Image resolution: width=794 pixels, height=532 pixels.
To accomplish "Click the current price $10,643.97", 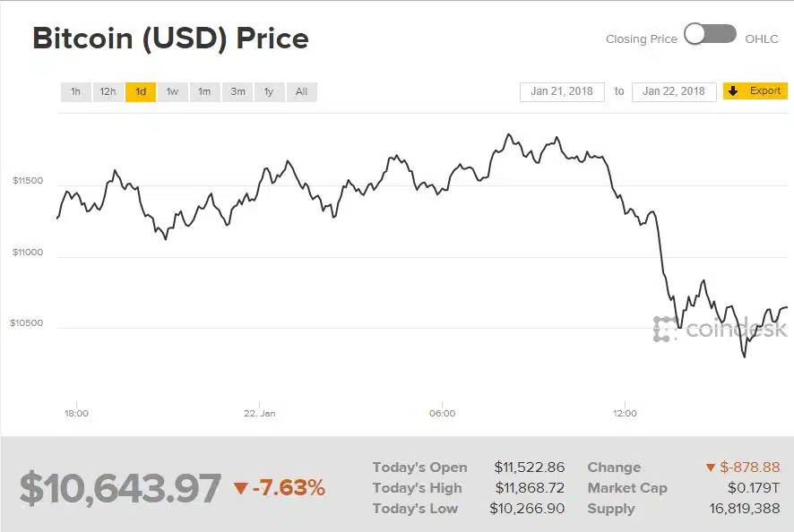I will [120, 488].
